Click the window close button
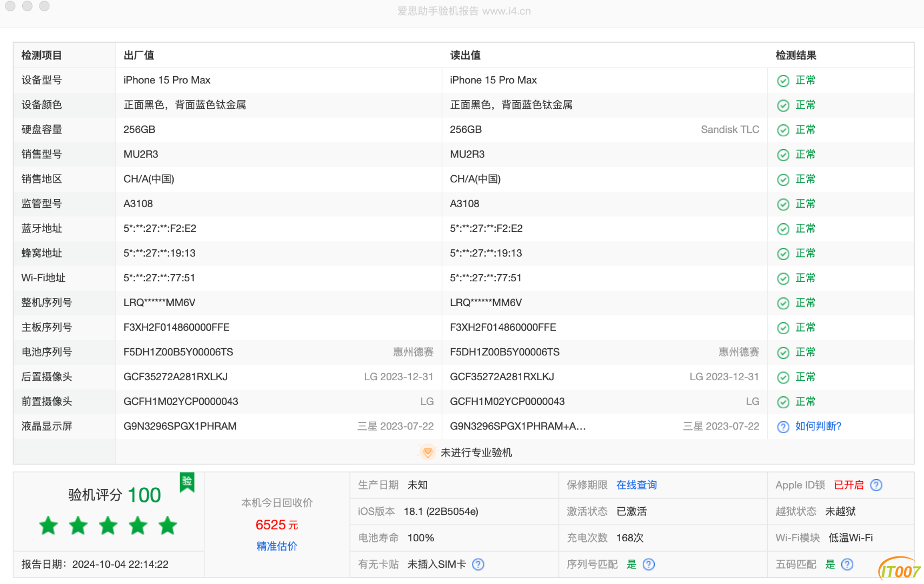The height and width of the screenshot is (584, 924). click(x=10, y=5)
